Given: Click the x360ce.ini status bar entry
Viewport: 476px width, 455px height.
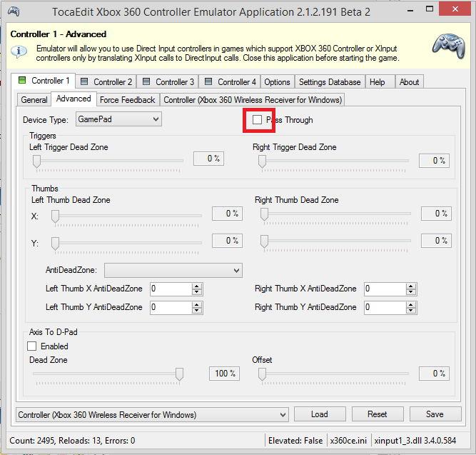Looking at the screenshot, I should [348, 441].
